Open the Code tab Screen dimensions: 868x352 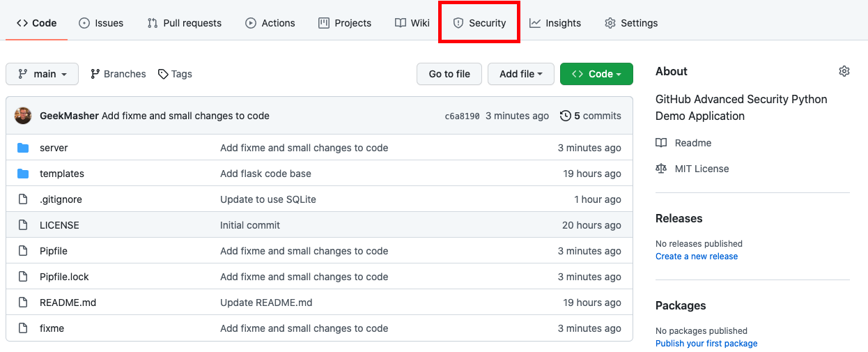click(x=36, y=23)
